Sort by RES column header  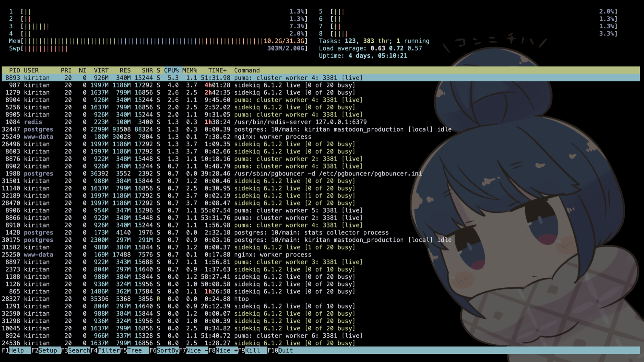[125, 71]
